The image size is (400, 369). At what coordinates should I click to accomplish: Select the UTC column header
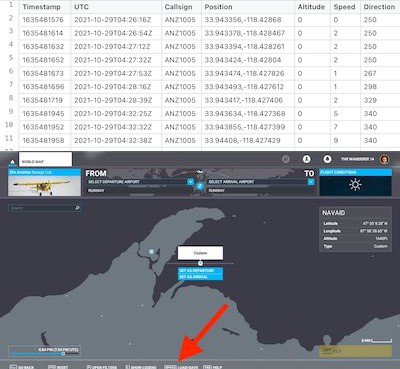click(x=116, y=7)
